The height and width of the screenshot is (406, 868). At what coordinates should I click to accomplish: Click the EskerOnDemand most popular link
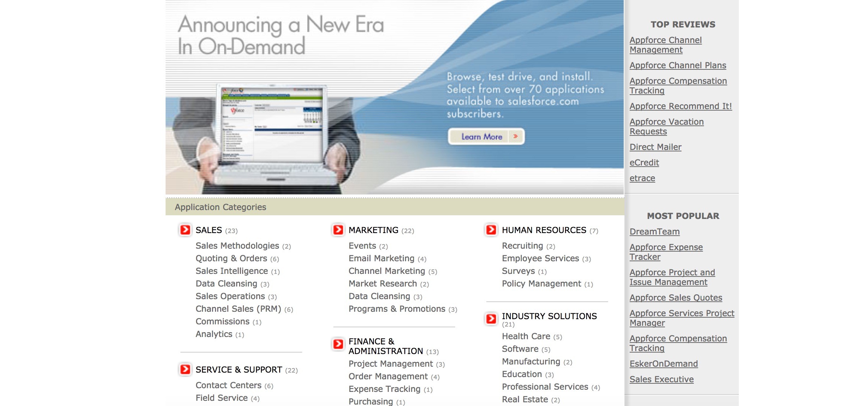point(664,363)
